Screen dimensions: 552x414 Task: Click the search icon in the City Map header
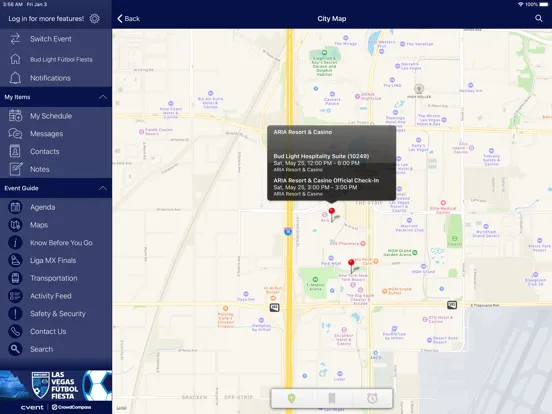click(539, 18)
